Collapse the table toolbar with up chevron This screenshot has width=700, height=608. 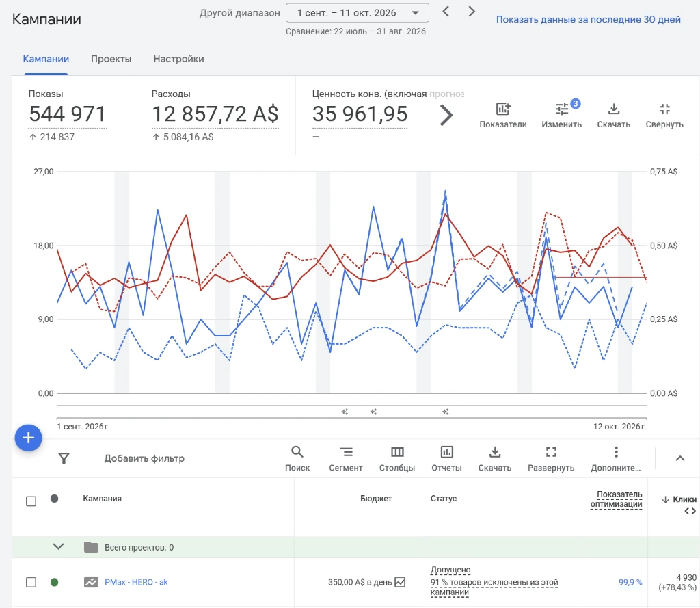coord(680,458)
